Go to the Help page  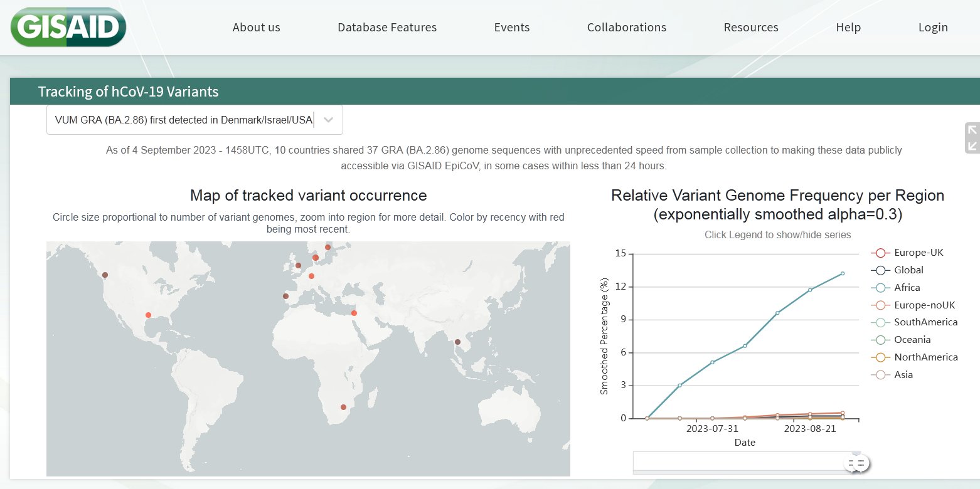[848, 28]
